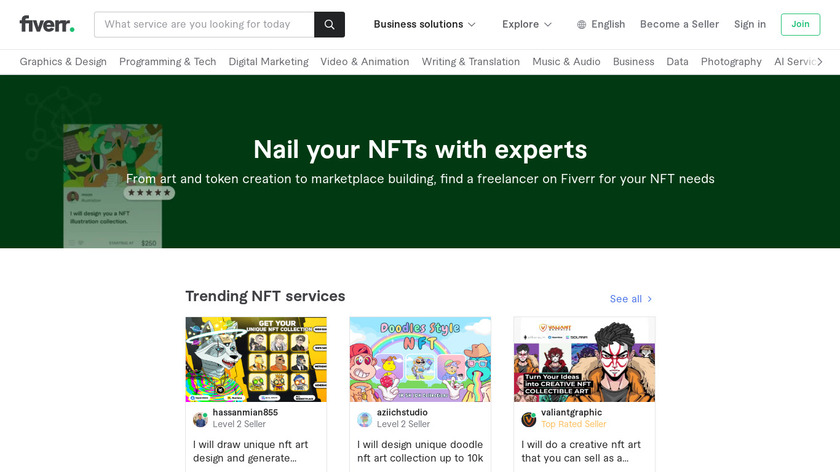The image size is (840, 472).
Task: Click valiantgraphic's seller avatar
Action: pyautogui.click(x=529, y=419)
